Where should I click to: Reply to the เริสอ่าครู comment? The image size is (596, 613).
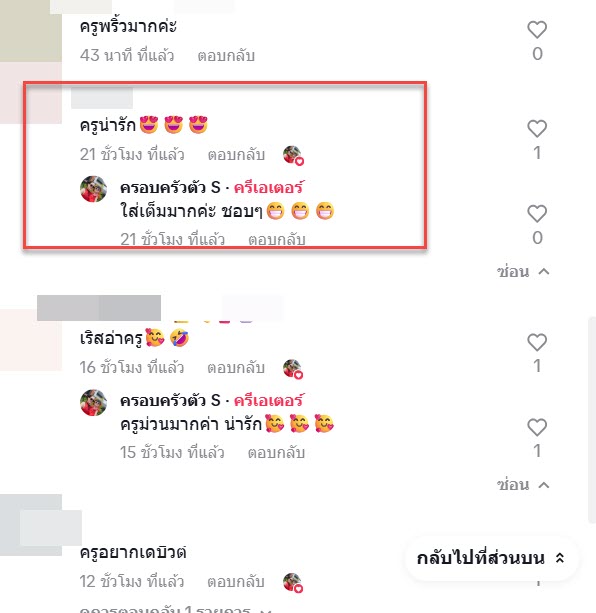point(236,367)
